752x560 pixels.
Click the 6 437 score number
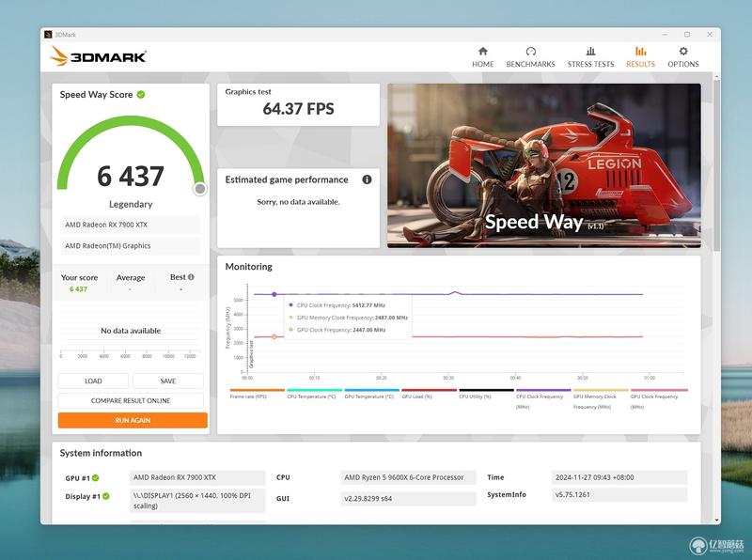pos(131,176)
